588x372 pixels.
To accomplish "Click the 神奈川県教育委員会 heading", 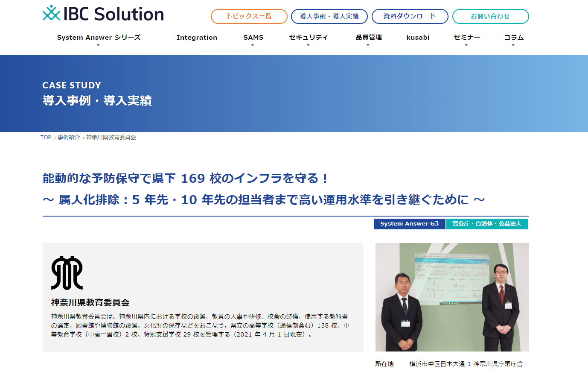I will 90,303.
